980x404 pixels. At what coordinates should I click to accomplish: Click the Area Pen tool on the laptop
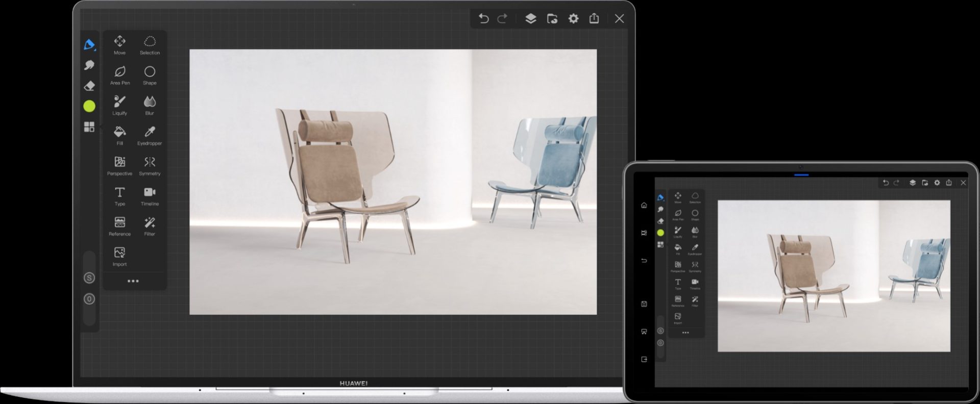tap(119, 74)
